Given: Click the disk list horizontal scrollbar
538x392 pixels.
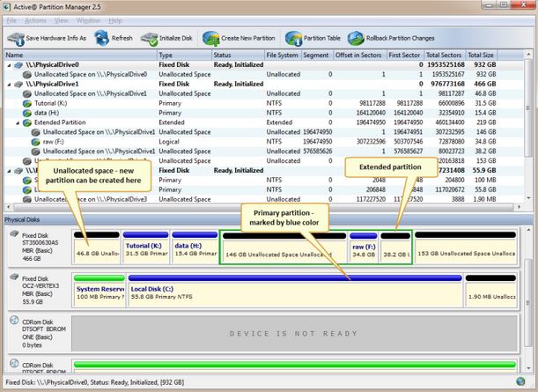Looking at the screenshot, I should pos(264,207).
